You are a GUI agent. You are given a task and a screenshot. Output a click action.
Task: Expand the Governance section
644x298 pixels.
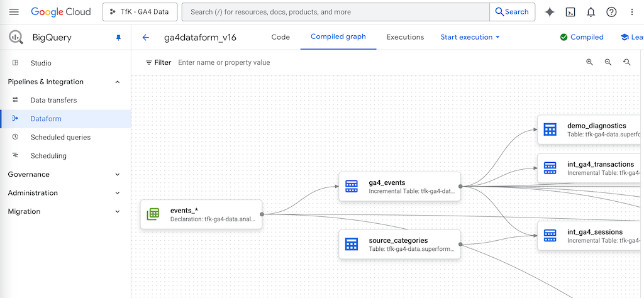pyautogui.click(x=65, y=174)
